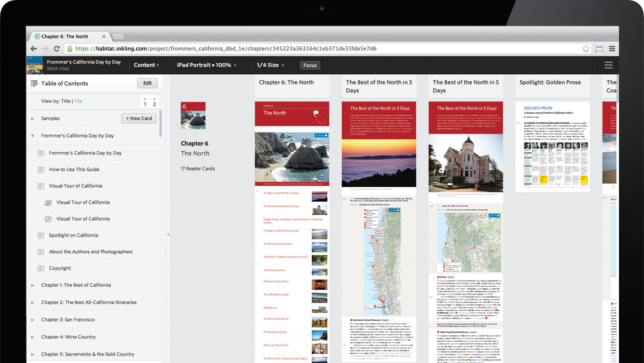
Task: Open the Golden Prose spotlight card
Action: [553, 147]
